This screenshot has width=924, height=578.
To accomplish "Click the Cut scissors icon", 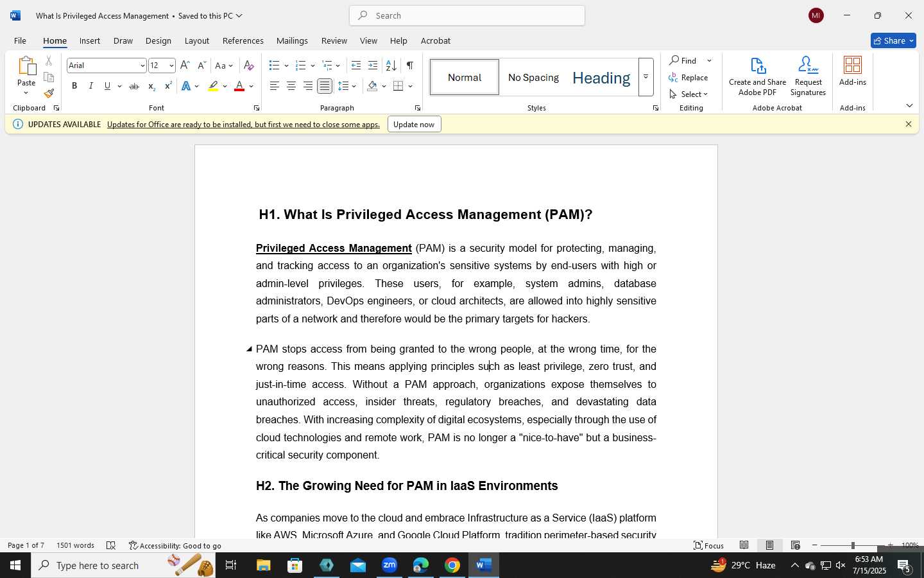I will coord(49,61).
